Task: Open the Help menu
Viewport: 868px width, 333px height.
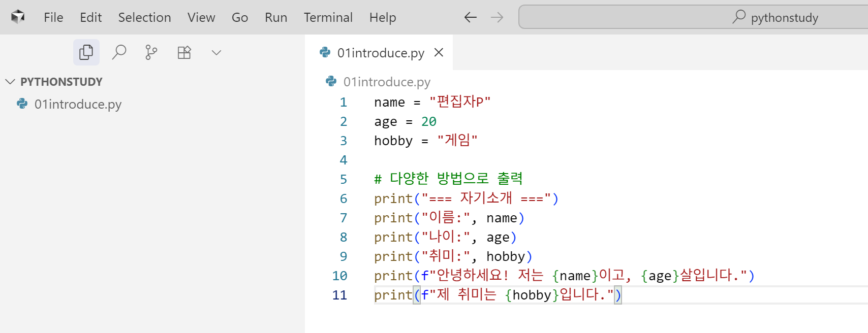Action: 383,17
